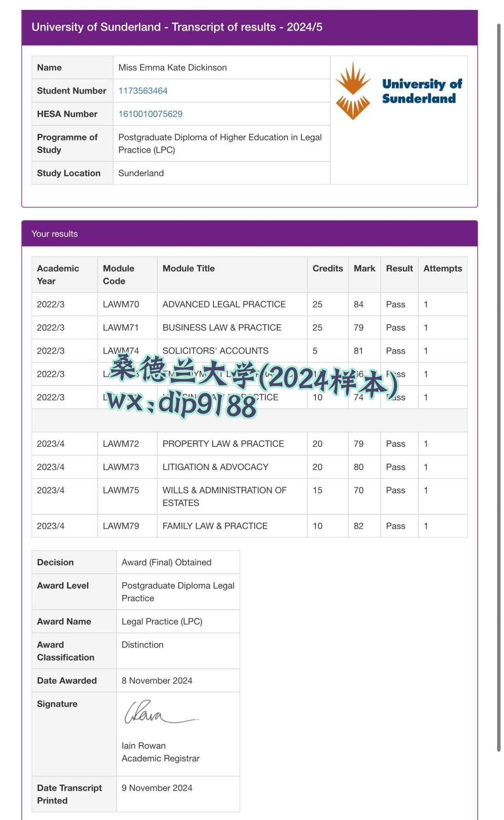The image size is (504, 820).
Task: Click the mark 82 for Family Law
Action: tap(358, 526)
